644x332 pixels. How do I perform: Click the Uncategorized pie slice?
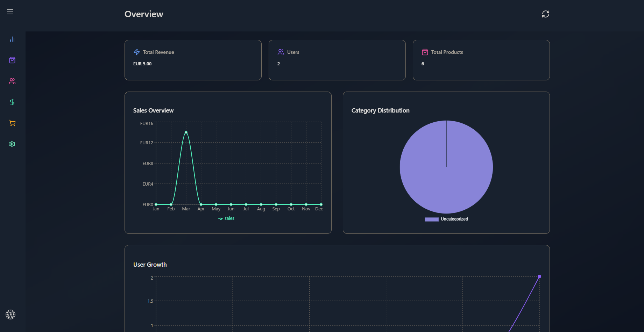pyautogui.click(x=446, y=167)
